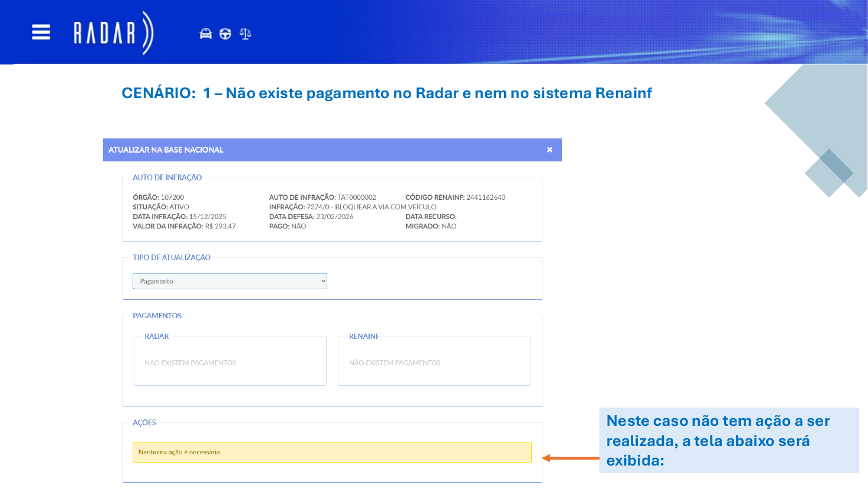This screenshot has height=488, width=868.
Task: Select the Situação Ativo text
Action: [161, 207]
